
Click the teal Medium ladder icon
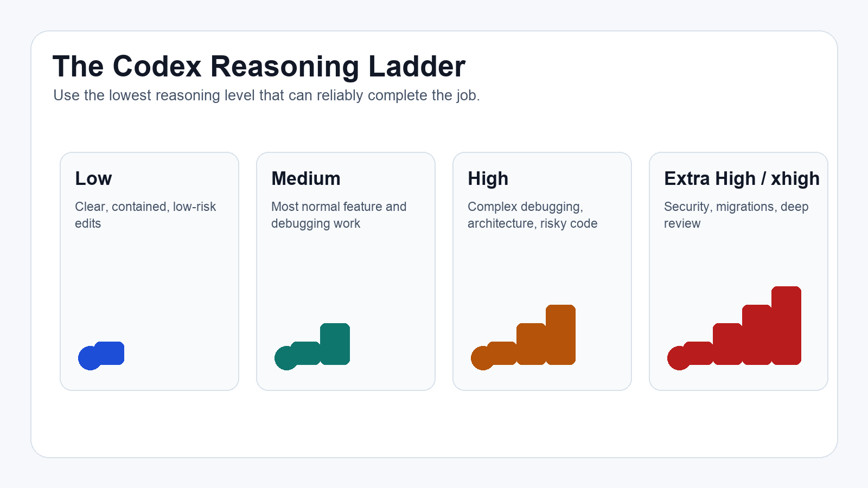coord(312,347)
